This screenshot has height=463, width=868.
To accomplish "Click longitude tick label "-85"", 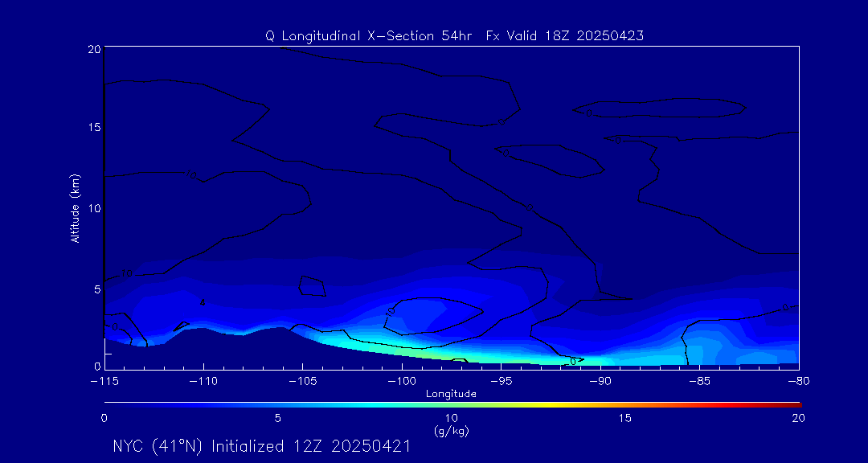I will pyautogui.click(x=700, y=381).
